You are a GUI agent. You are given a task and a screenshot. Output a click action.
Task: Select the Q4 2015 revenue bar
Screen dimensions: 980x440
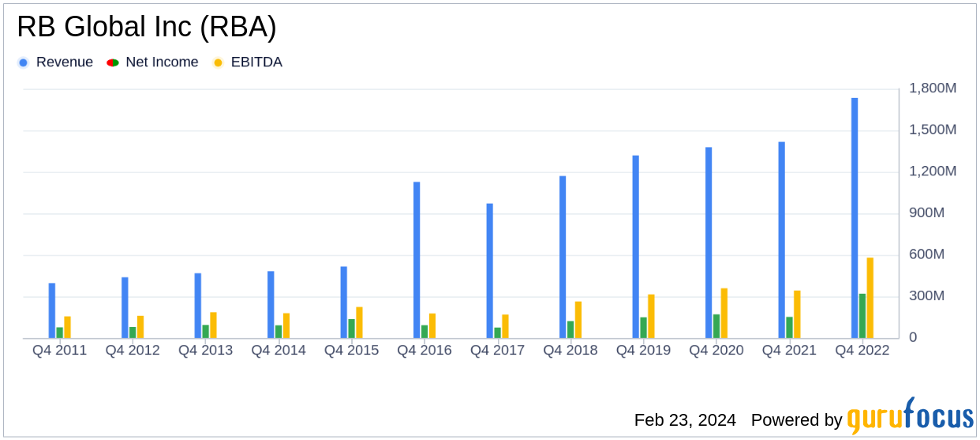344,303
